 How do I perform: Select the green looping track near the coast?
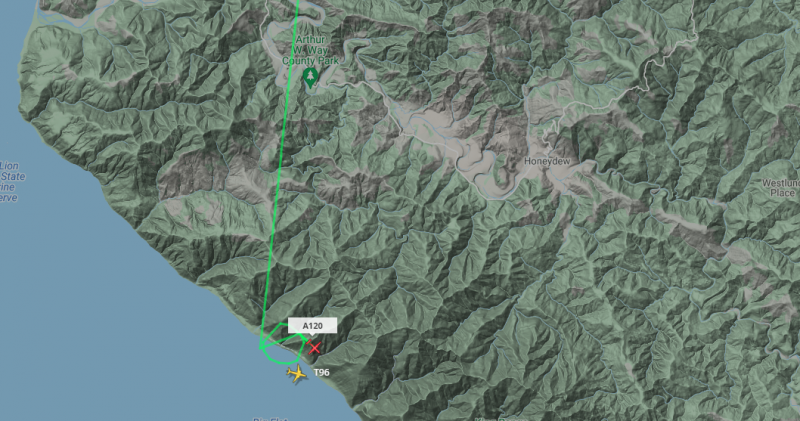tap(284, 343)
